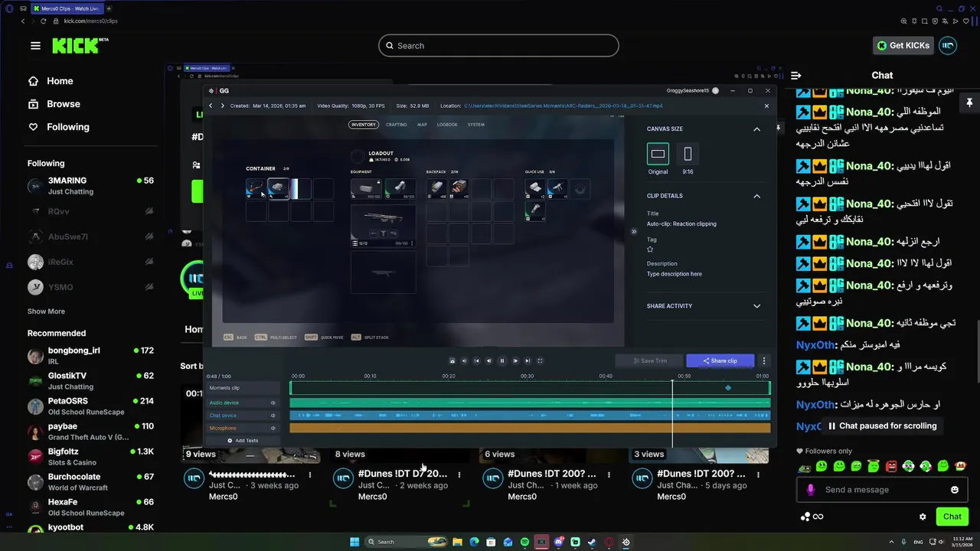Open bongbong_irl recommended channel
The height and width of the screenshot is (551, 980).
point(90,356)
